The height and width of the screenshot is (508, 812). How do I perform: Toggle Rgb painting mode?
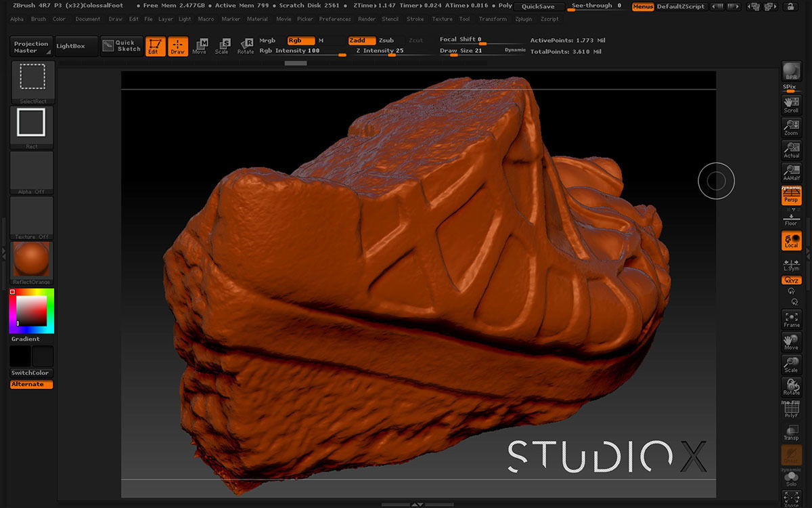tap(301, 41)
